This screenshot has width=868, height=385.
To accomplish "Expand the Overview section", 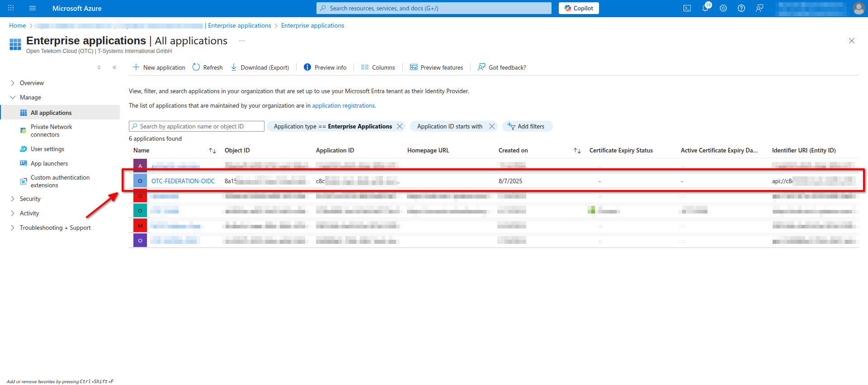I will (x=13, y=83).
